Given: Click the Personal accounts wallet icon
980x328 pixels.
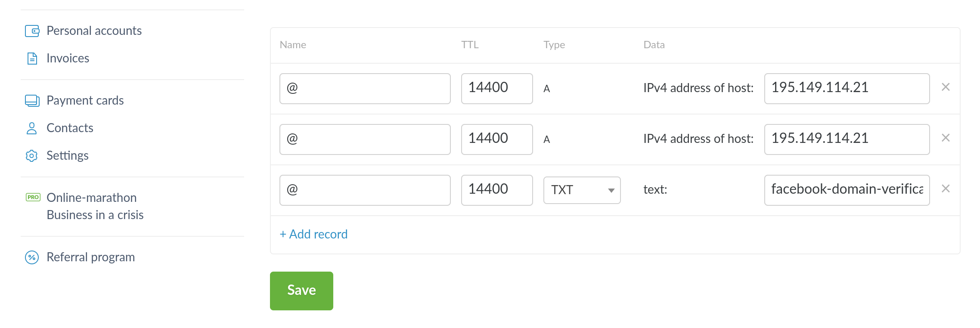Looking at the screenshot, I should (32, 31).
